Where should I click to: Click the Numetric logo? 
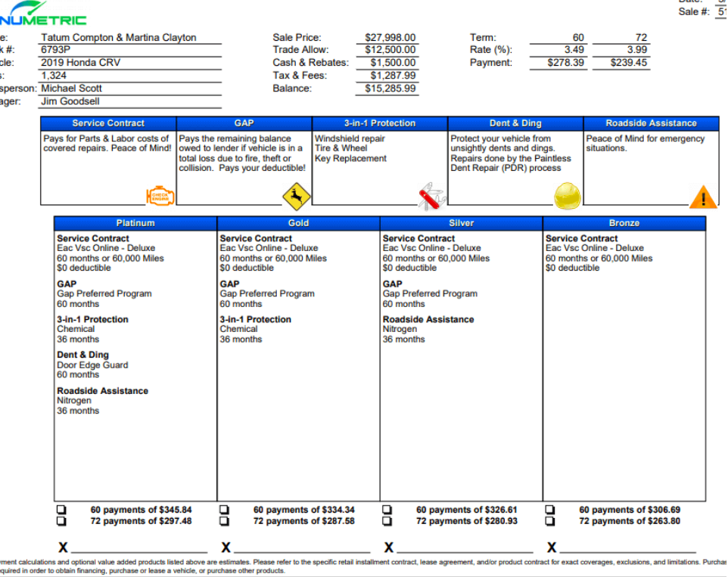tap(42, 13)
